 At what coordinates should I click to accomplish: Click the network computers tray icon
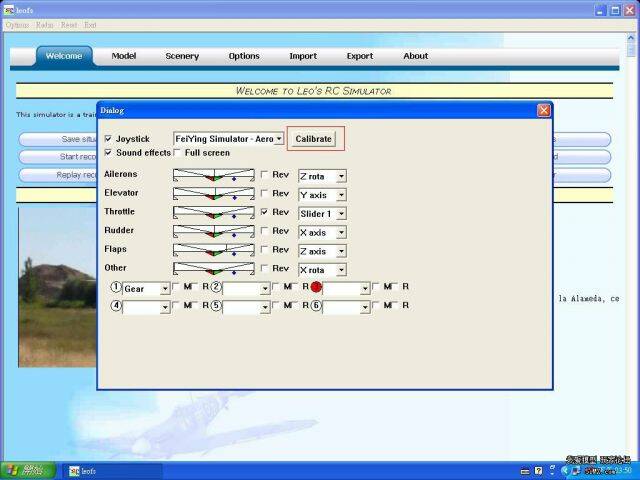(576, 471)
